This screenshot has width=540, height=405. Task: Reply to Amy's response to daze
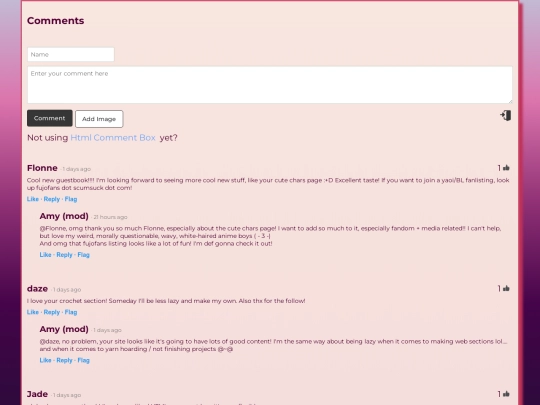tap(64, 360)
